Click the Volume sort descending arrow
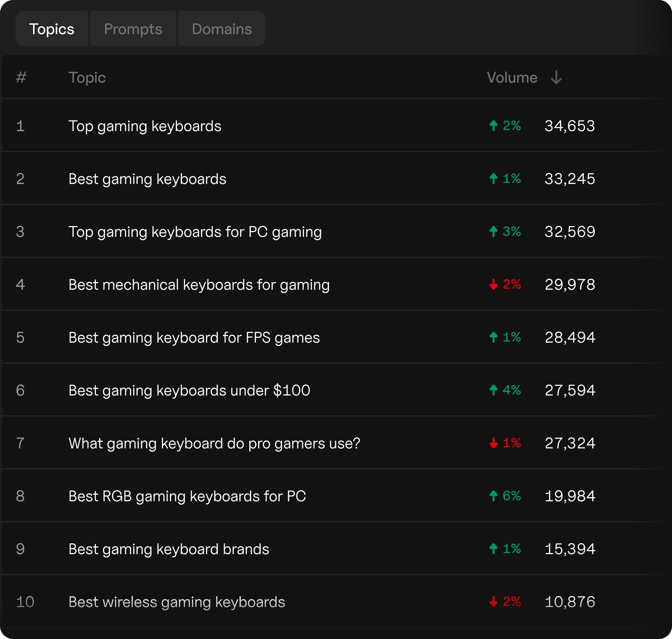This screenshot has height=639, width=672. pyautogui.click(x=556, y=77)
